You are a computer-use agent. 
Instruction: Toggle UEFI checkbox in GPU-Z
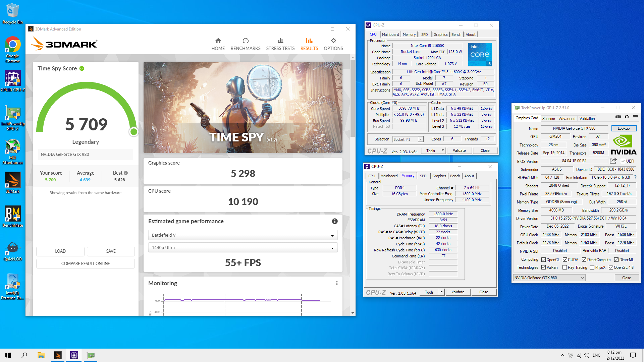623,161
